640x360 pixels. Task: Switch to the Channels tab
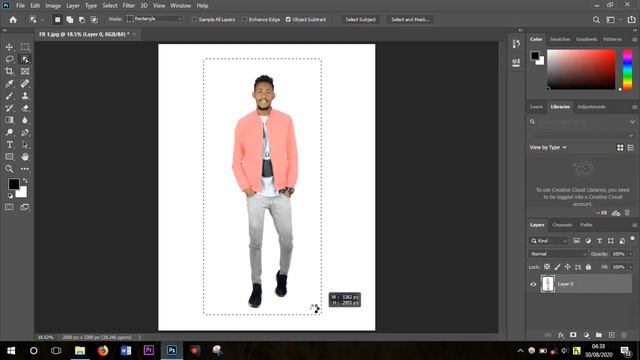tap(562, 225)
